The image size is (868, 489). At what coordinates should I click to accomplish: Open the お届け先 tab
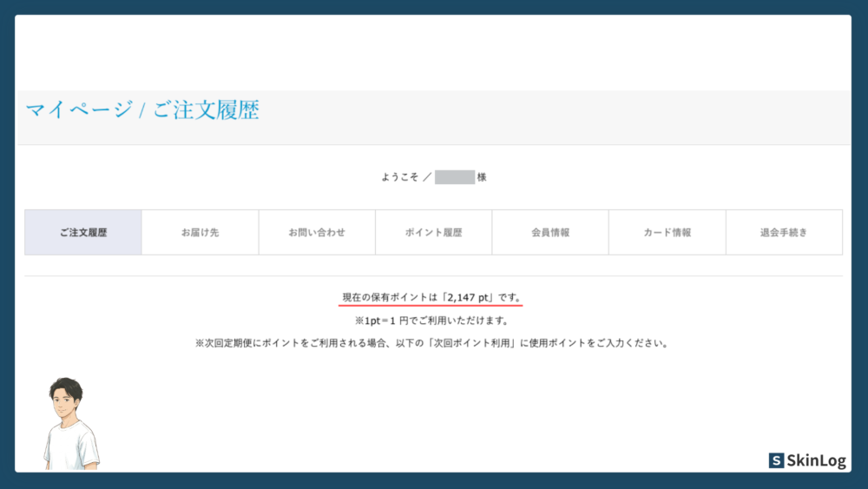point(200,233)
